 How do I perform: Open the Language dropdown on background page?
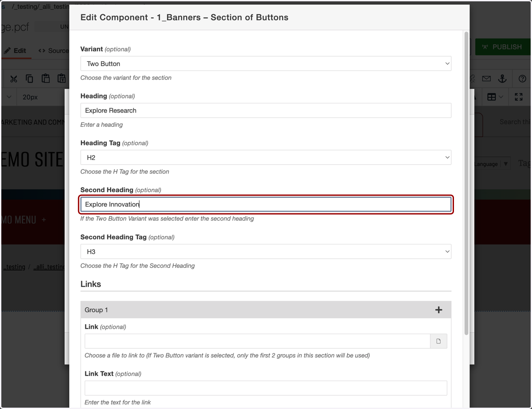(x=492, y=164)
